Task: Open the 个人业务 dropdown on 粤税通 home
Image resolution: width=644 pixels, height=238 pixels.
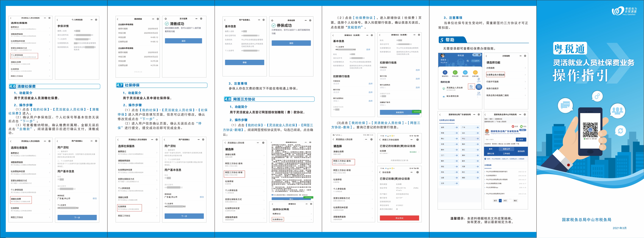Action: [476, 61]
